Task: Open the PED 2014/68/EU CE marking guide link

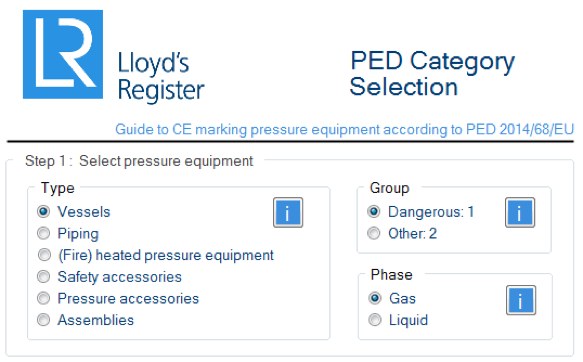Action: pos(344,129)
